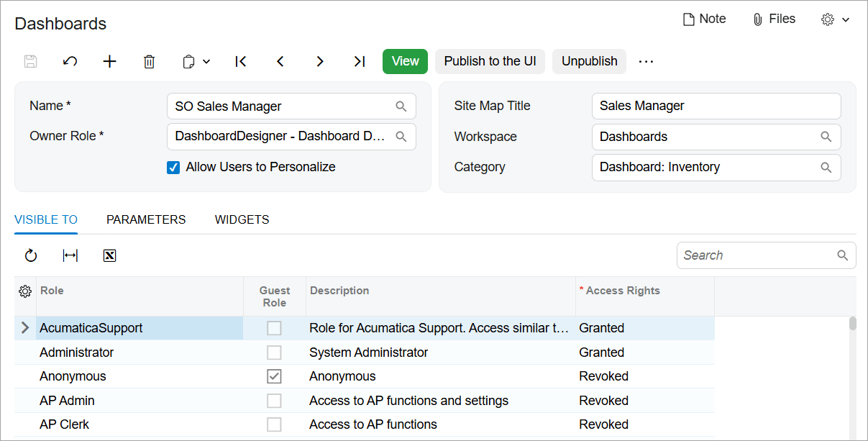Click the Refresh icon on the grid toolbar
The height and width of the screenshot is (441, 868).
tap(30, 255)
